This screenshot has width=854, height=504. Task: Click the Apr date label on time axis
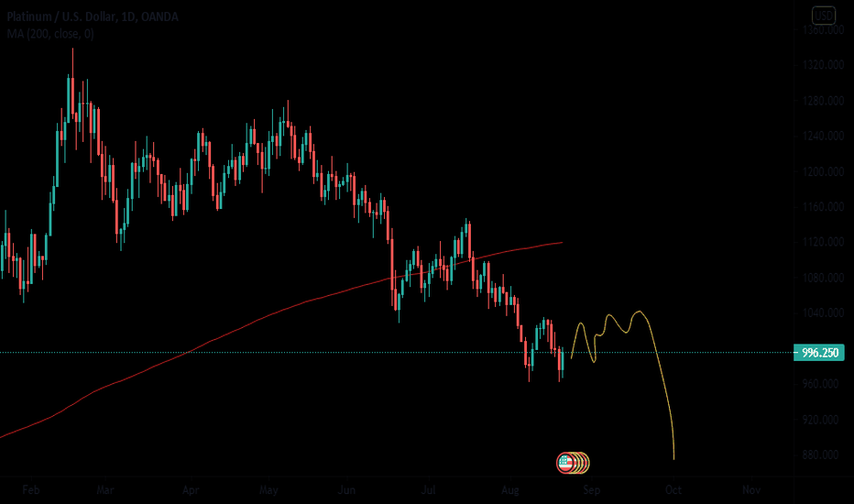pos(191,490)
